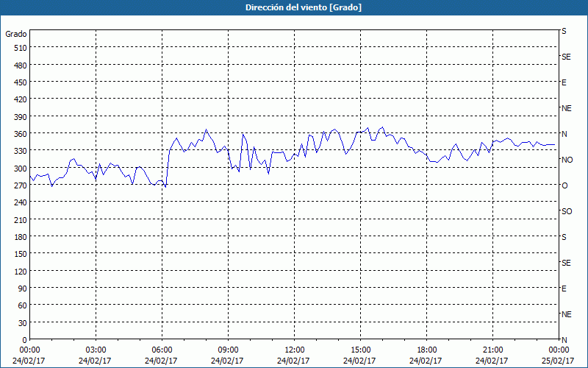Click the "25/02/17" date label
The image size is (588, 368).
click(x=558, y=361)
